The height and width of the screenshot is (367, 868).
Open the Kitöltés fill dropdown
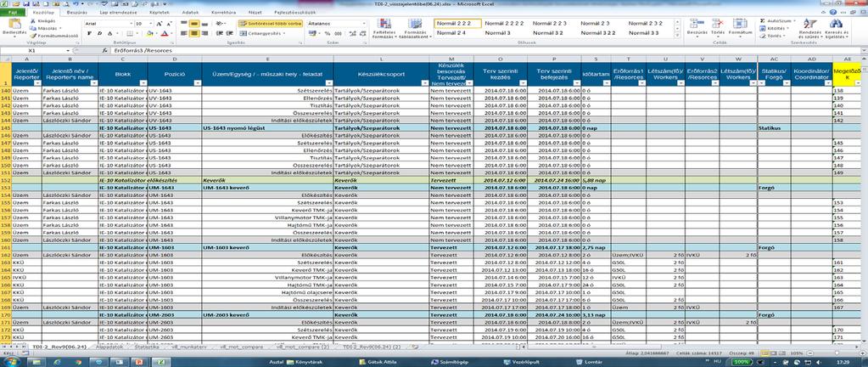click(775, 28)
